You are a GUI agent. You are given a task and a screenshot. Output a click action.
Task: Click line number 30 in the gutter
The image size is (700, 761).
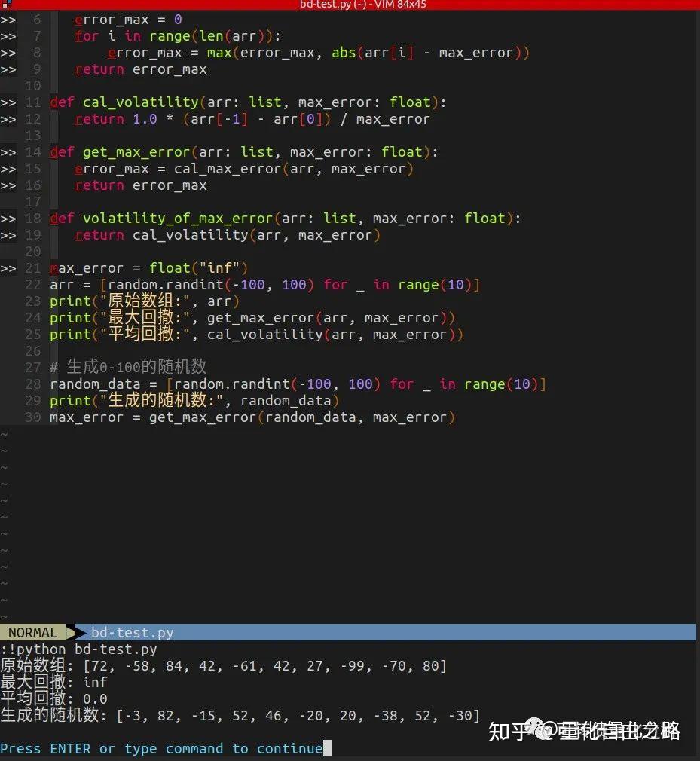[33, 417]
